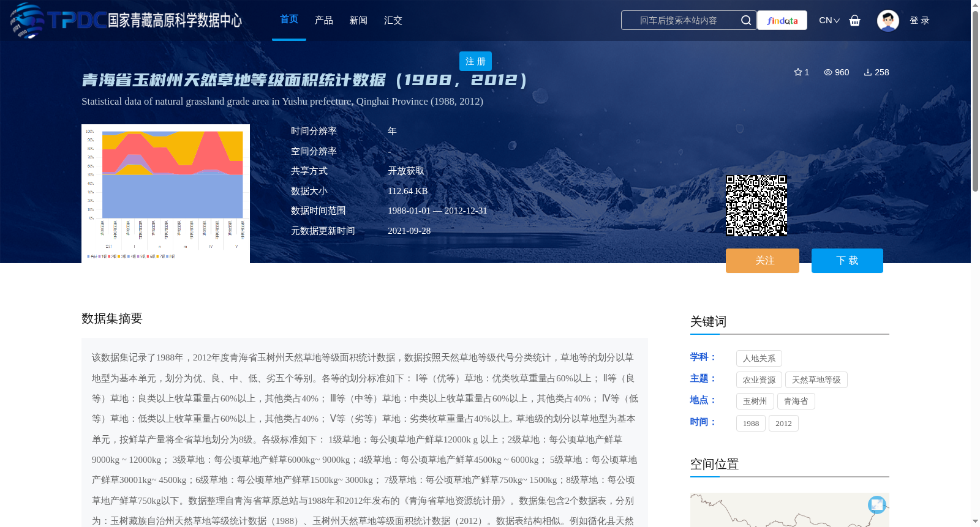Screen dimensions: 980x527
Task: Click the 空间位置 section heading
Action: (714, 464)
